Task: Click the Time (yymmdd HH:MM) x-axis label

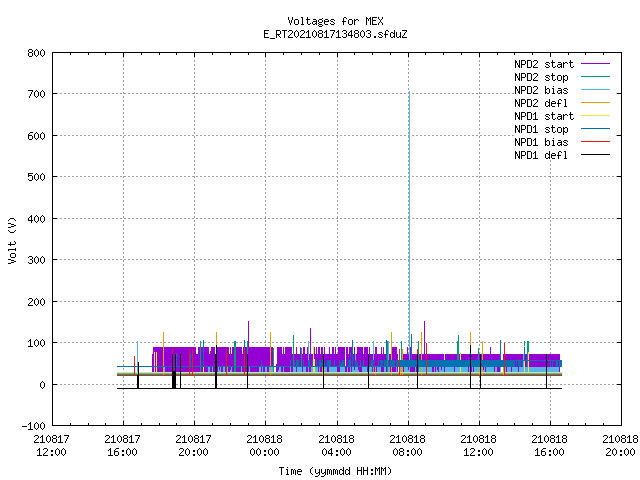Action: point(335,471)
